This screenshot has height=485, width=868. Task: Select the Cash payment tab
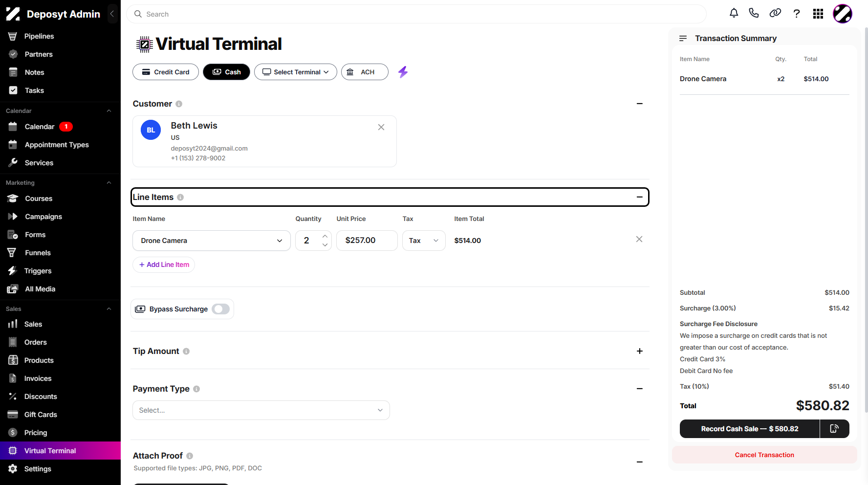[226, 72]
